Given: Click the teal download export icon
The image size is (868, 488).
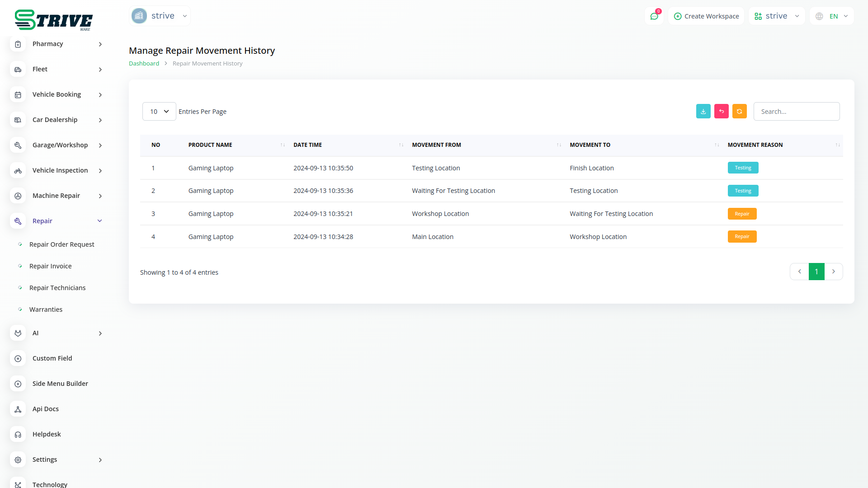Looking at the screenshot, I should click(703, 111).
